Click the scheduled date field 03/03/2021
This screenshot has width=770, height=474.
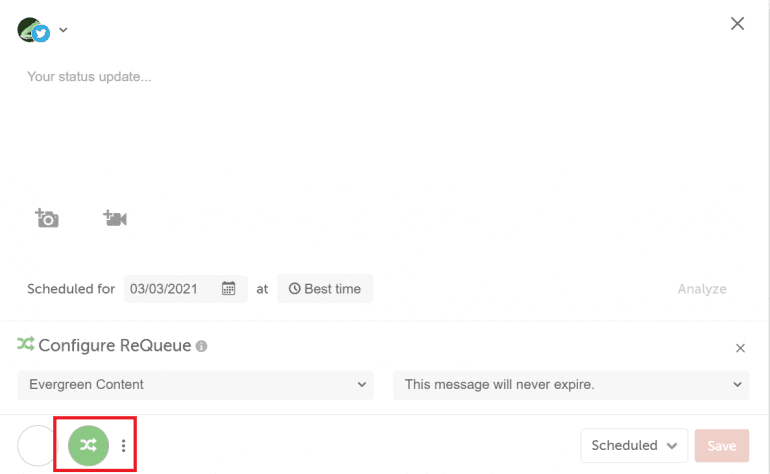point(186,288)
